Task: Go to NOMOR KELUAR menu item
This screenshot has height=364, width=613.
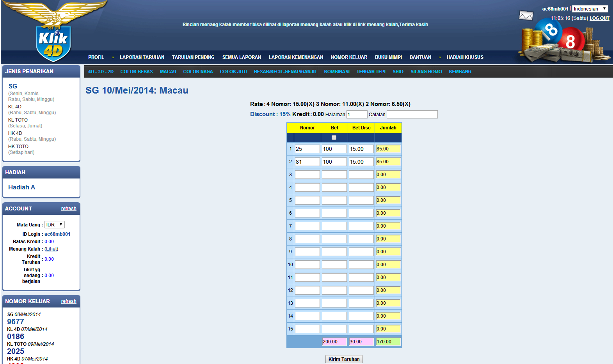Action: click(349, 57)
